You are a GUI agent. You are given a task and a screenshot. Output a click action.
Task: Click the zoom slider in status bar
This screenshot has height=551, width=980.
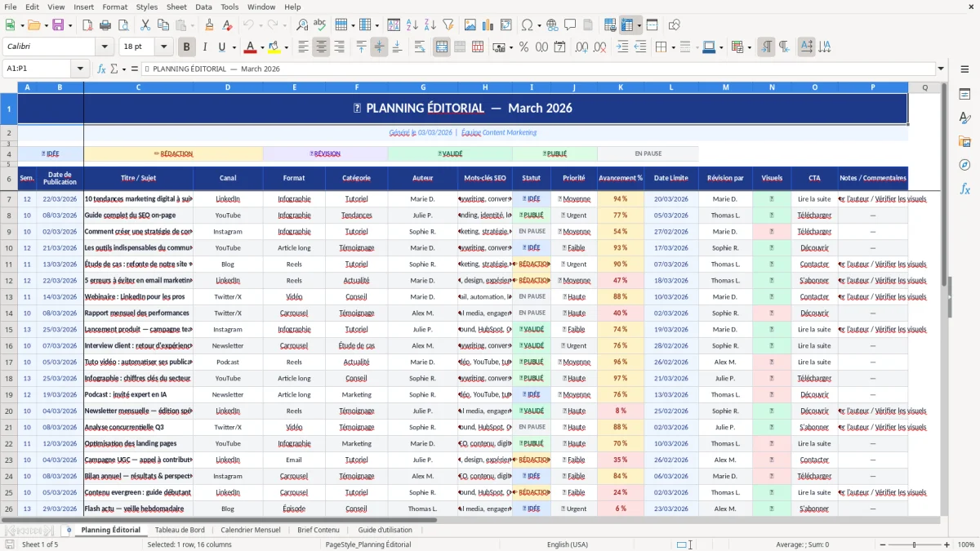pyautogui.click(x=914, y=544)
